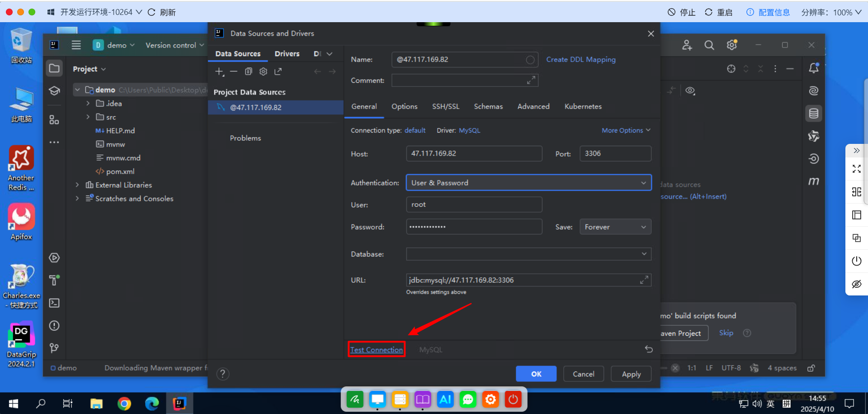Open the Project tool window folder icon
Image resolution: width=868 pixels, height=414 pixels.
(54, 68)
